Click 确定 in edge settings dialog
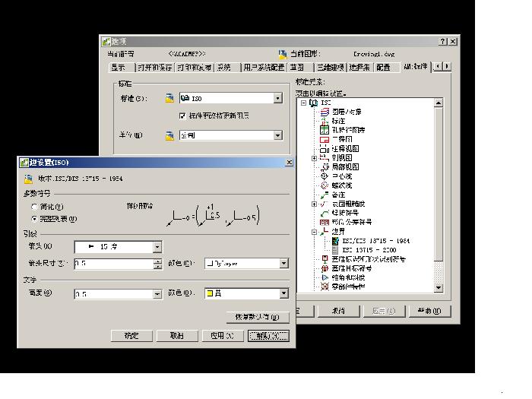 coord(131,336)
